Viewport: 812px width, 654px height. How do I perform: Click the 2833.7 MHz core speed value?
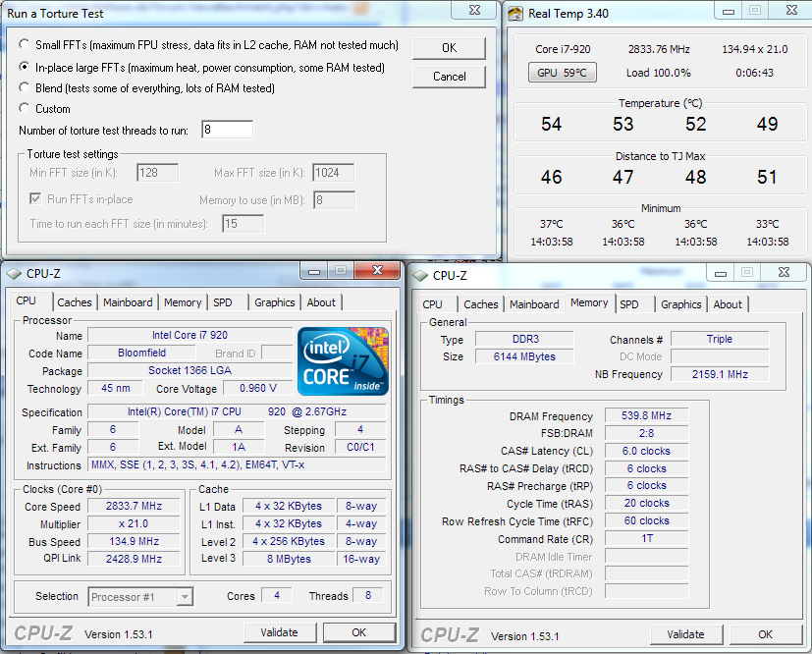[134, 506]
